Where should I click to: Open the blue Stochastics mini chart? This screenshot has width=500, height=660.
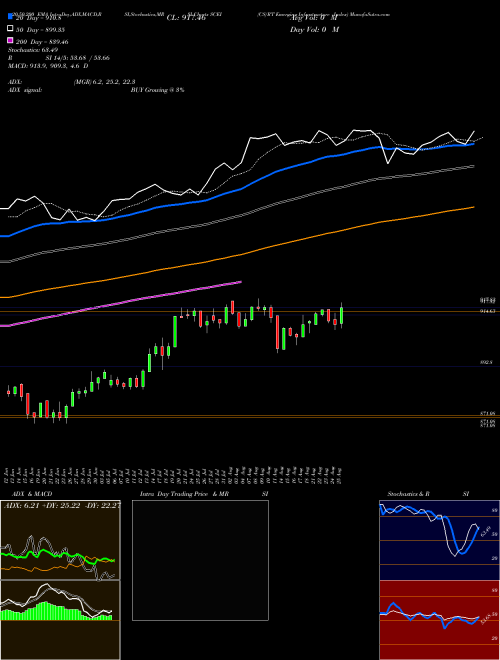tap(439, 540)
